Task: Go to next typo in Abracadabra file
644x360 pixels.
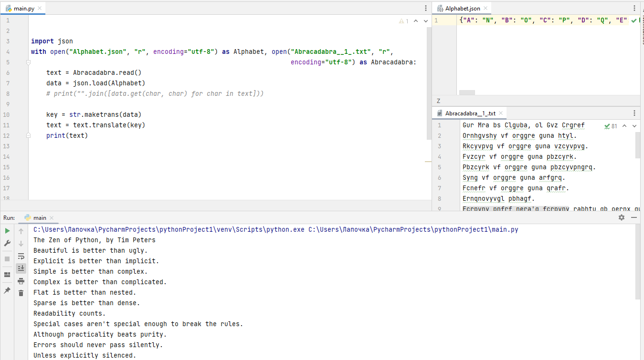Action: pyautogui.click(x=634, y=126)
